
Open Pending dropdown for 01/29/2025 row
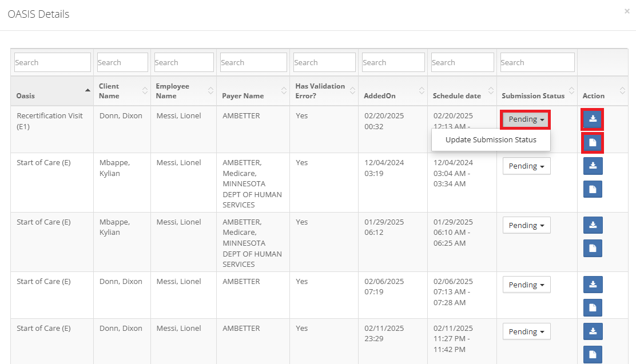pyautogui.click(x=526, y=226)
